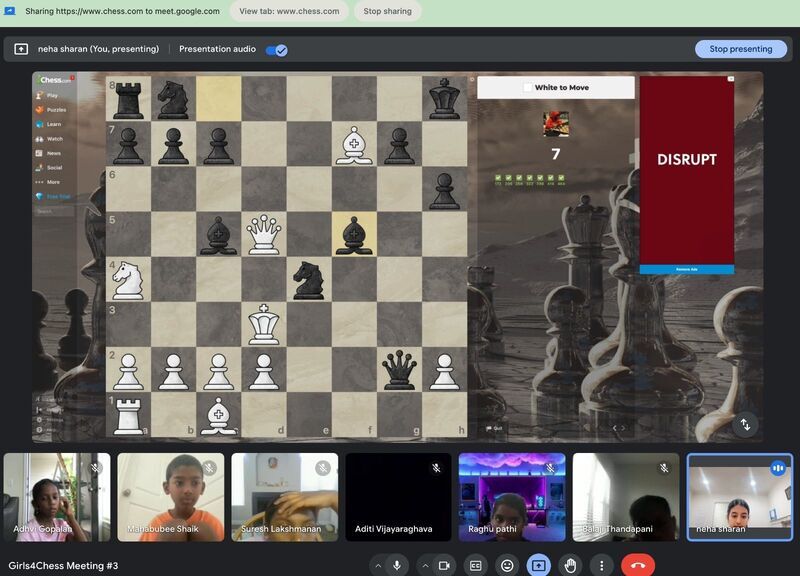Click the highlighted present screen icon
This screenshot has height=576, width=800.
pyautogui.click(x=538, y=565)
